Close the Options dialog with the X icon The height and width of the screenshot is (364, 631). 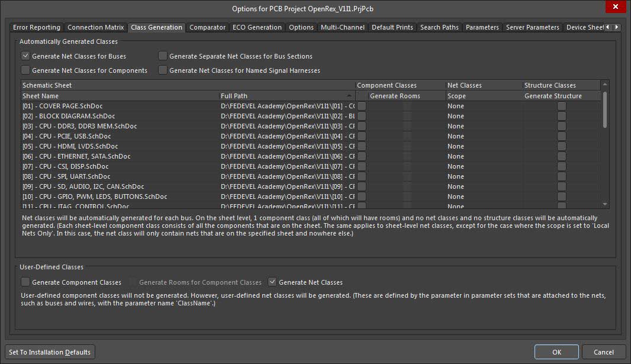[616, 8]
